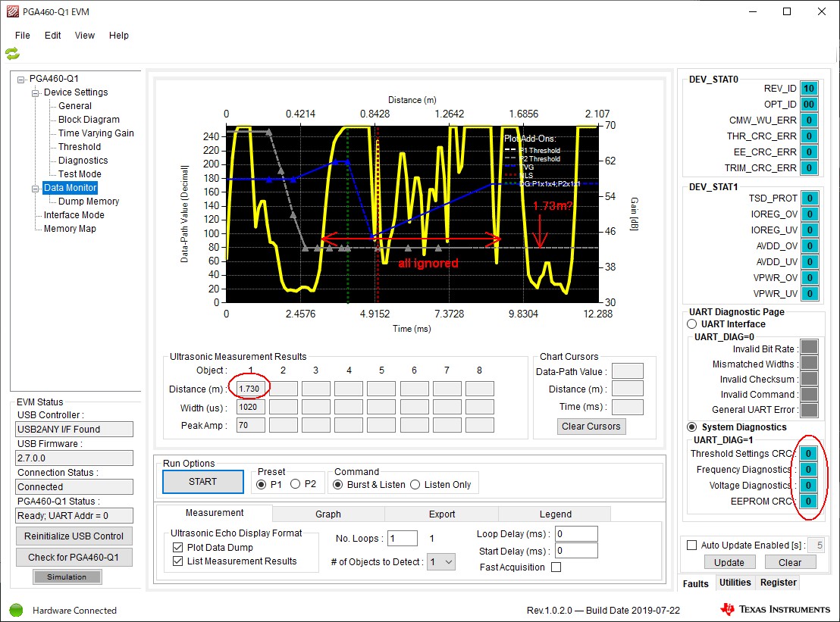Click the Mismatched Widths indicator
Screen dimensions: 840x622
809,362
